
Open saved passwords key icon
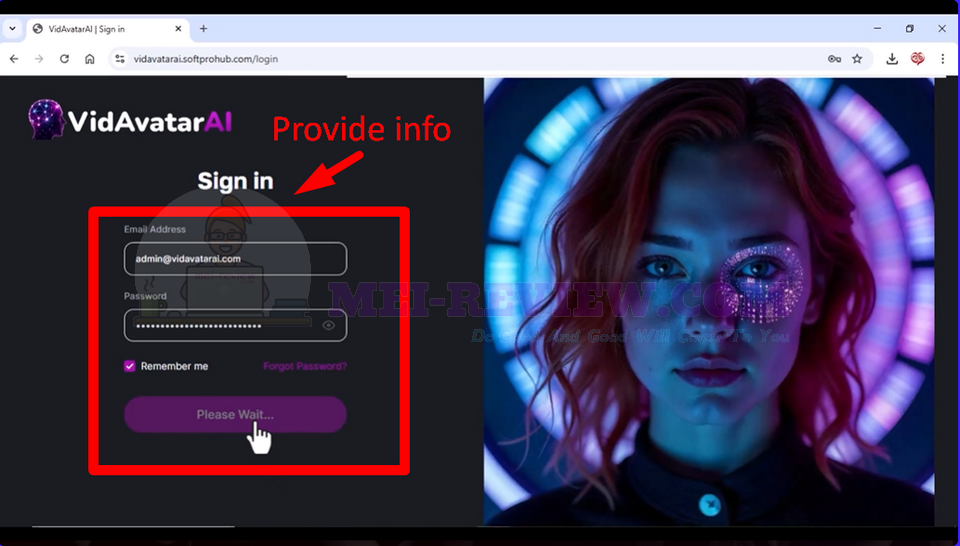834,59
